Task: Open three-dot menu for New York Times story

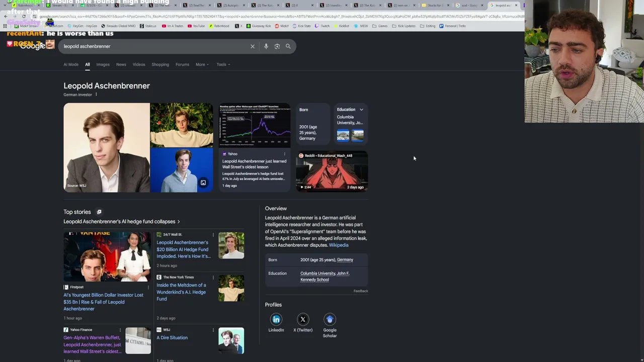Action: pyautogui.click(x=213, y=278)
